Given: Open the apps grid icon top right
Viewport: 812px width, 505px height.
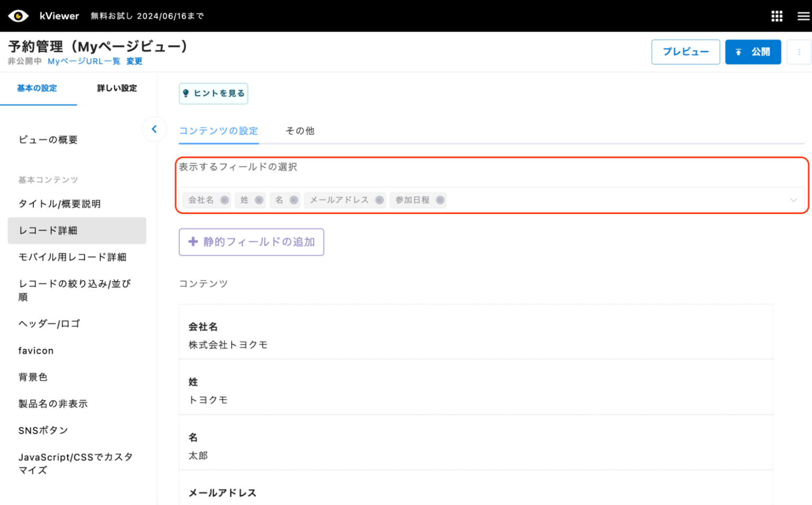Looking at the screenshot, I should (777, 16).
